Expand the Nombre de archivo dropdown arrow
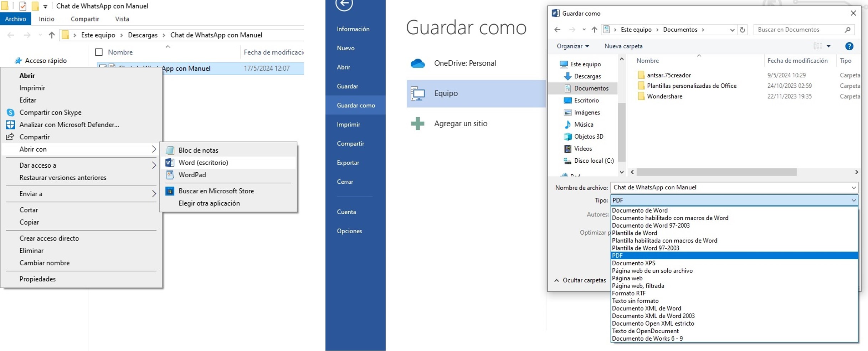Screen dimensions: 868x351 (853, 188)
